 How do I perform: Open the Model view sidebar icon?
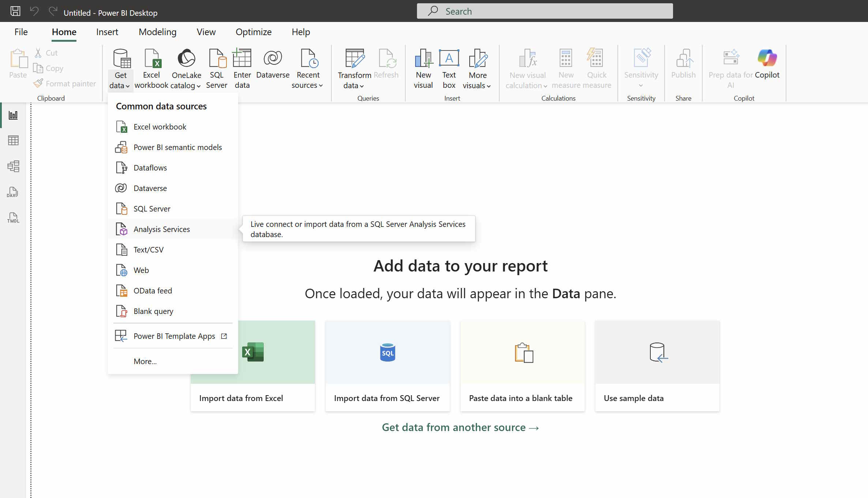point(13,166)
